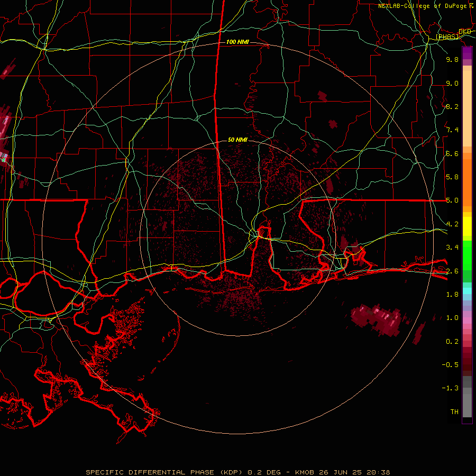476x476 pixels.
Task: Click the -1.3 scale label
Action: coord(450,388)
